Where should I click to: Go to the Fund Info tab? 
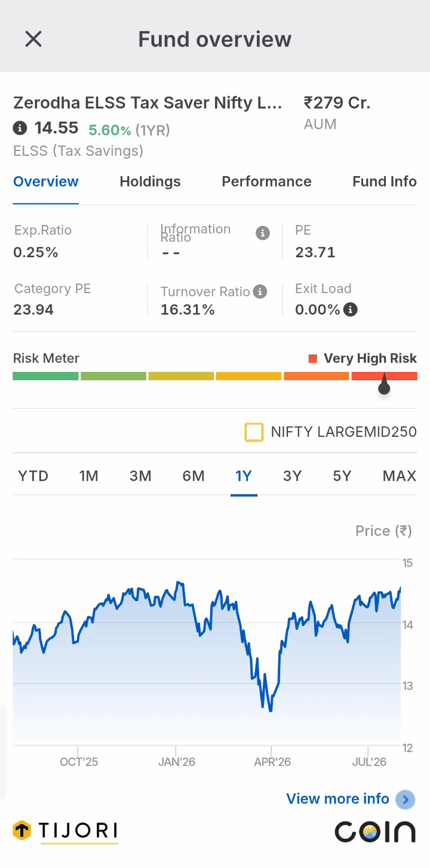[385, 181]
